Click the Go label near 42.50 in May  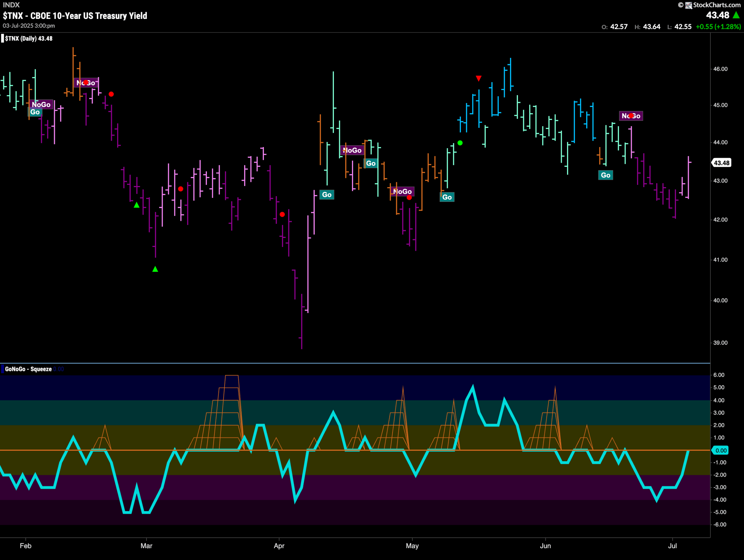pos(447,197)
